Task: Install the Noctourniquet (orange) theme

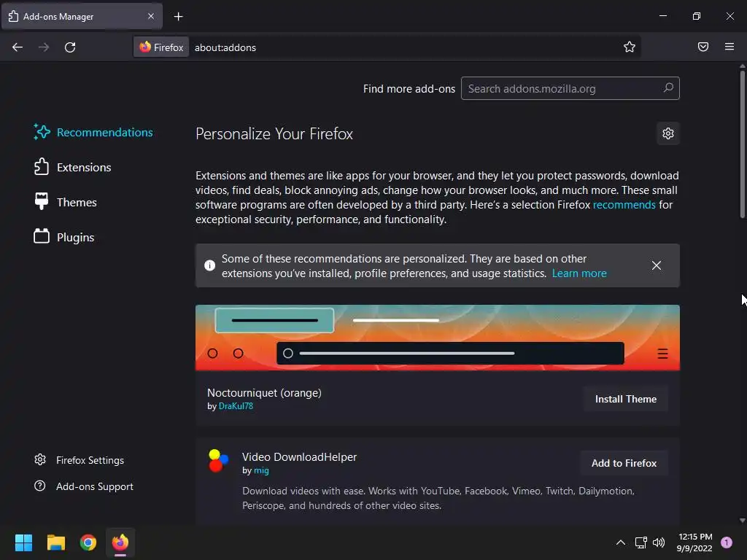Action: tap(625, 399)
